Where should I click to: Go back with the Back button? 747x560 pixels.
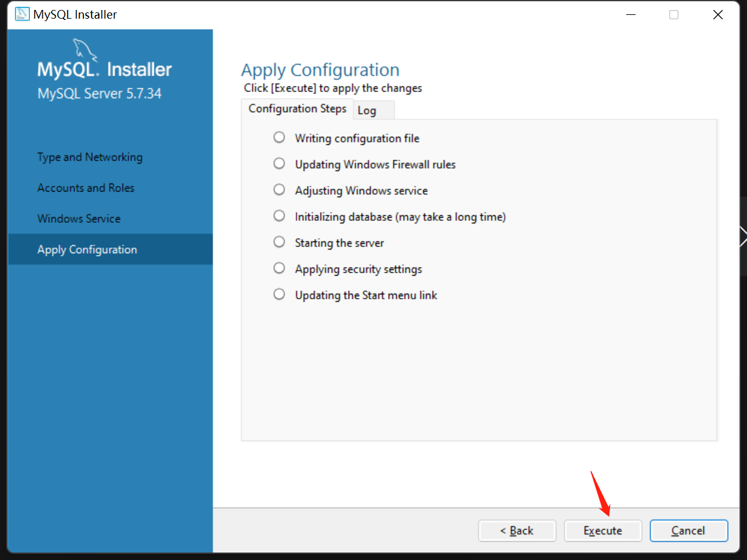click(x=517, y=531)
